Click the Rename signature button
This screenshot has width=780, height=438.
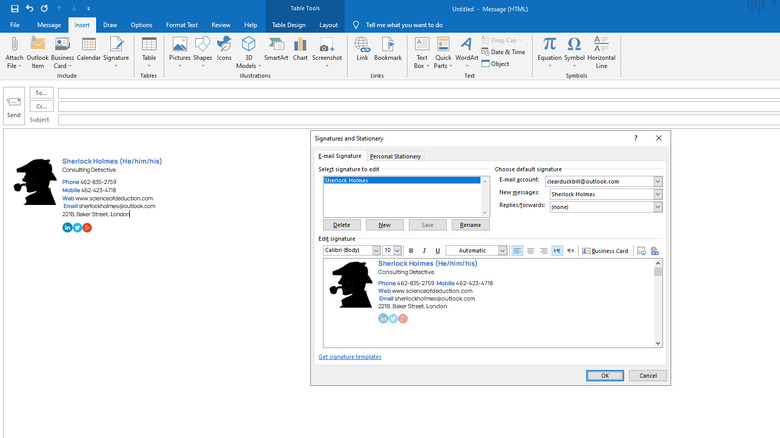[470, 225]
